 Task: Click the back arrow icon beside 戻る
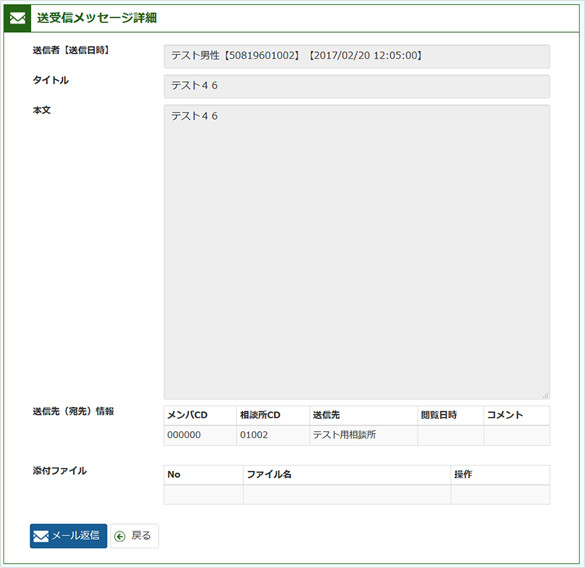pyautogui.click(x=120, y=537)
